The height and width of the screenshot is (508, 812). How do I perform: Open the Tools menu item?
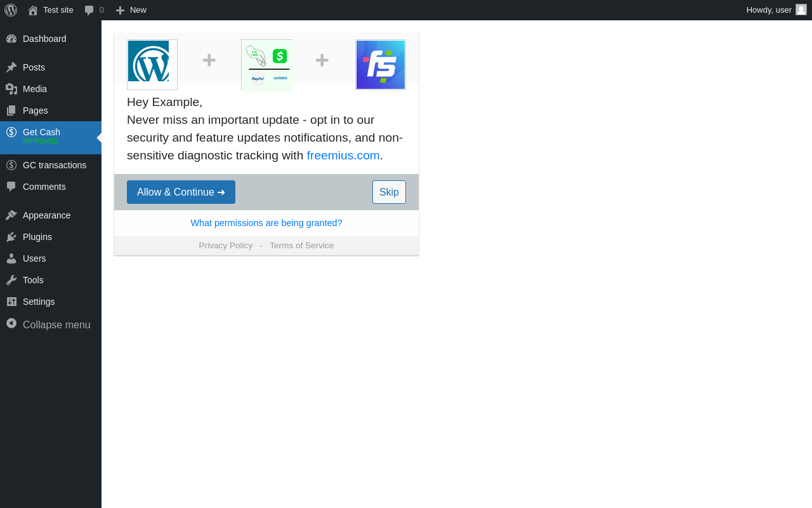click(51, 280)
